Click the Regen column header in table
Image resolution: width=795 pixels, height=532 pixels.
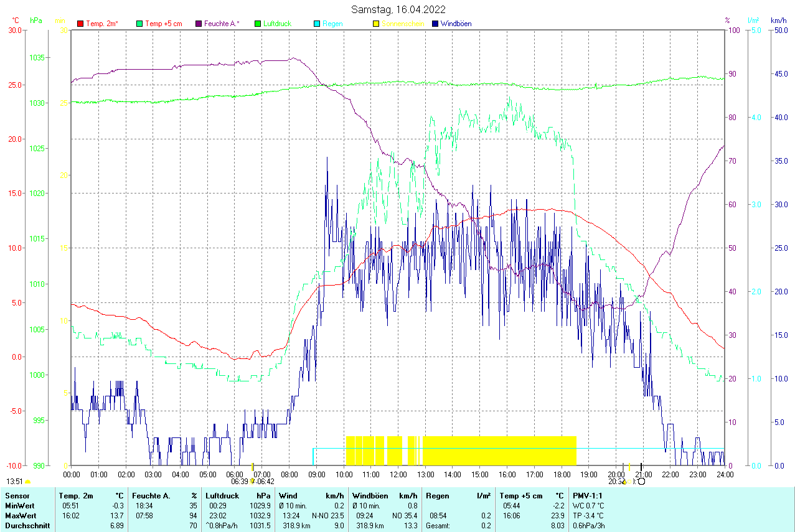[437, 496]
